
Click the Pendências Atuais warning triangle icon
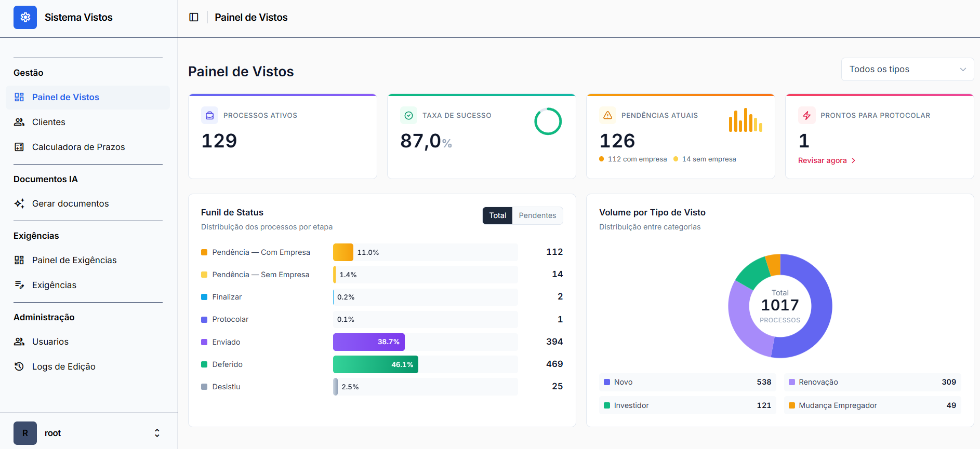[x=607, y=115]
